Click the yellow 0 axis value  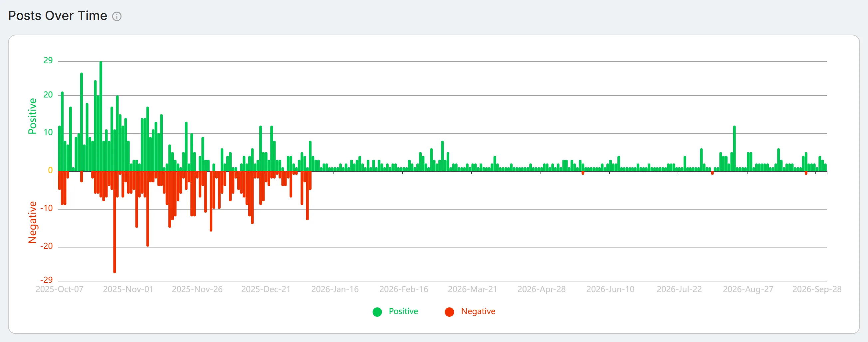(50, 170)
